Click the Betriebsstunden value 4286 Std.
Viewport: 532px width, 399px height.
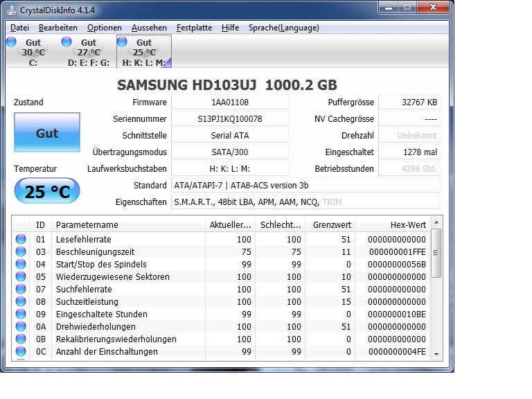pyautogui.click(x=409, y=168)
